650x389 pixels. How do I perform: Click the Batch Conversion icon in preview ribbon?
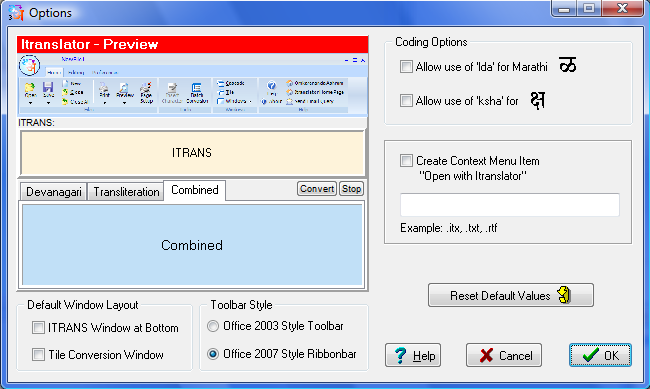click(196, 88)
